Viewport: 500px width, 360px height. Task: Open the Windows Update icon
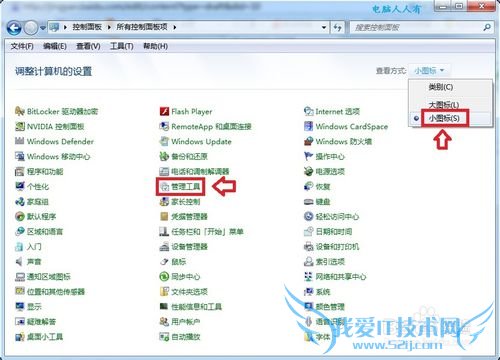(164, 141)
